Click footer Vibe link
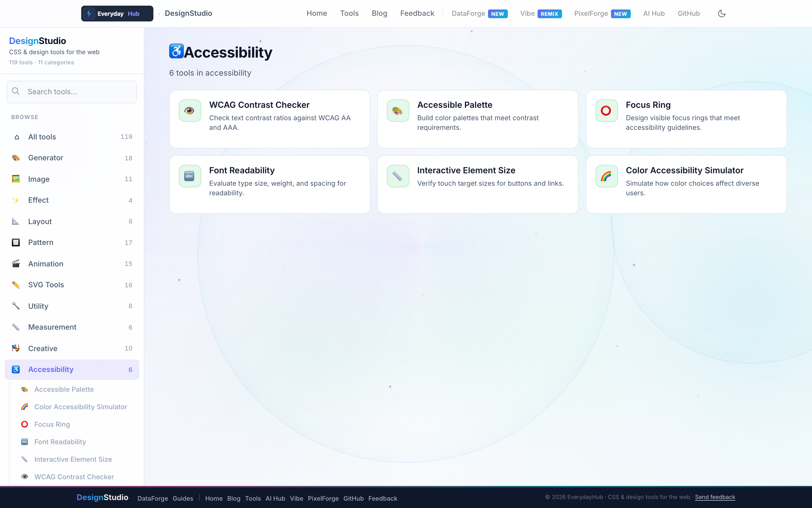Viewport: 812px width, 508px height. 296,498
